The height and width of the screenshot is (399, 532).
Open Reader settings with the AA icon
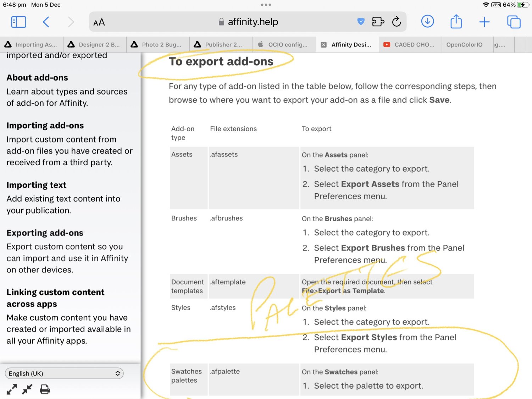tap(99, 22)
